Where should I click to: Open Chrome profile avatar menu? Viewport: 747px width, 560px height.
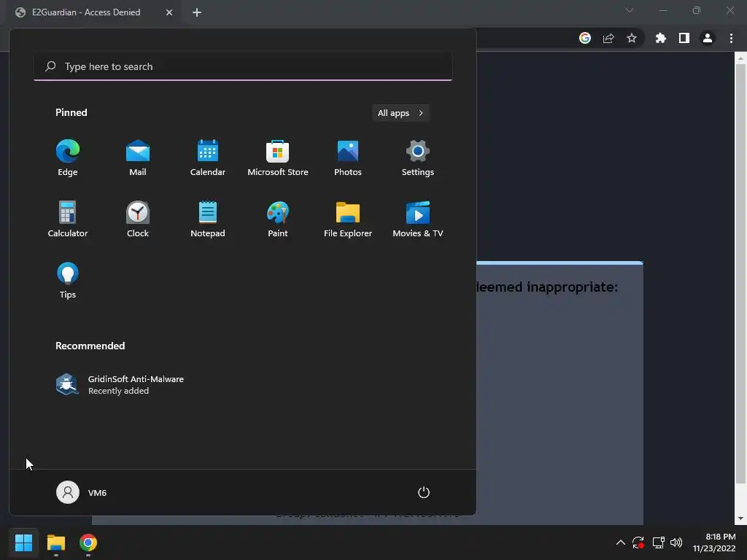[x=708, y=38]
